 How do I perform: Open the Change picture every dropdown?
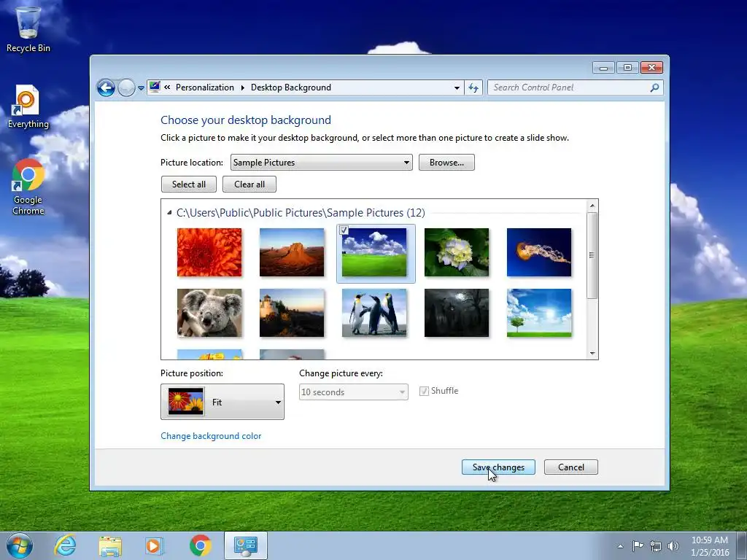tap(354, 392)
